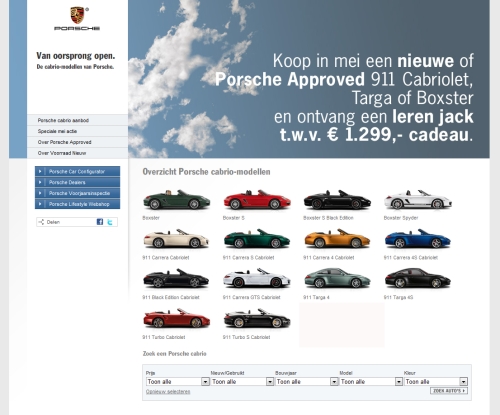Select the white Boxster Spyder image

pos(418,200)
